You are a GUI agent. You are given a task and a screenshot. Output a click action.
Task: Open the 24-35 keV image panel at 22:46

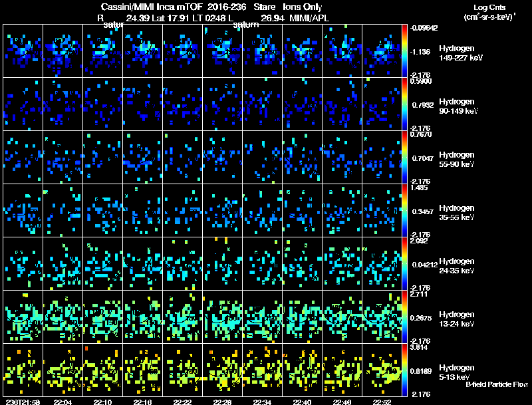tap(342, 264)
